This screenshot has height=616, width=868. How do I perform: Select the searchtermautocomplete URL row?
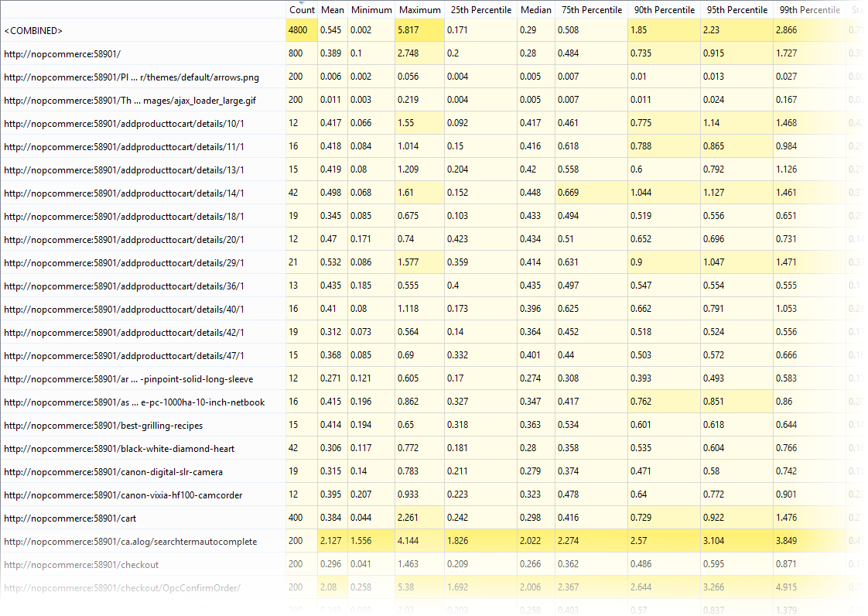pyautogui.click(x=130, y=542)
